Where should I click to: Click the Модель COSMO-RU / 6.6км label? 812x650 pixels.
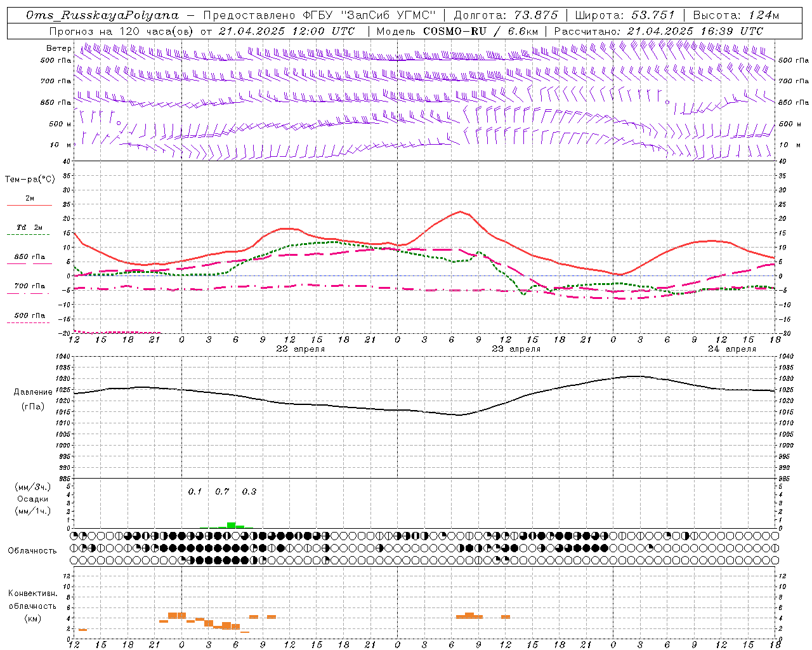click(x=457, y=30)
